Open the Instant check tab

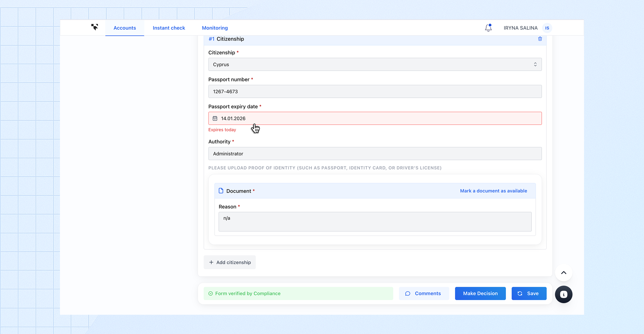click(x=169, y=28)
